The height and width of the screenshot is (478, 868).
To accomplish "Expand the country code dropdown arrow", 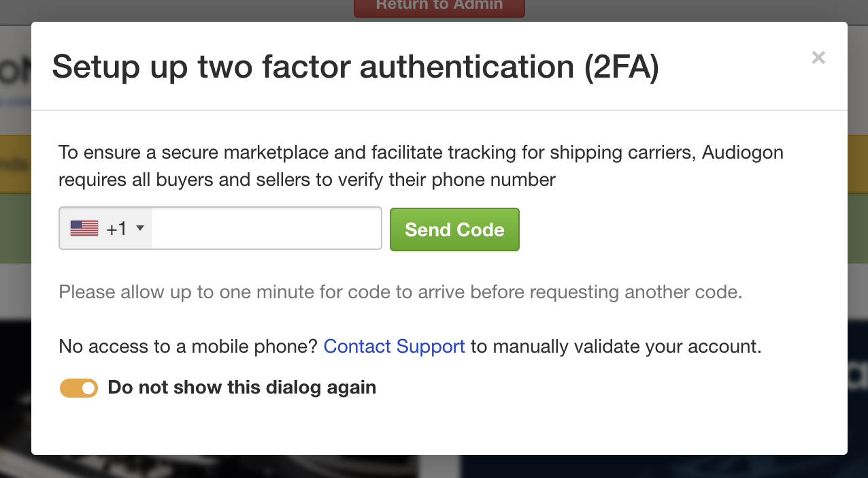I will point(140,228).
